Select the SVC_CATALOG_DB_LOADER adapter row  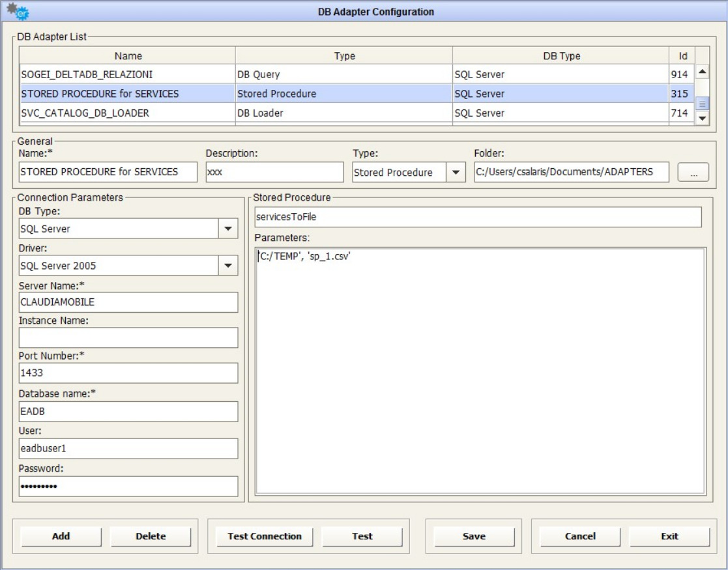pos(127,113)
